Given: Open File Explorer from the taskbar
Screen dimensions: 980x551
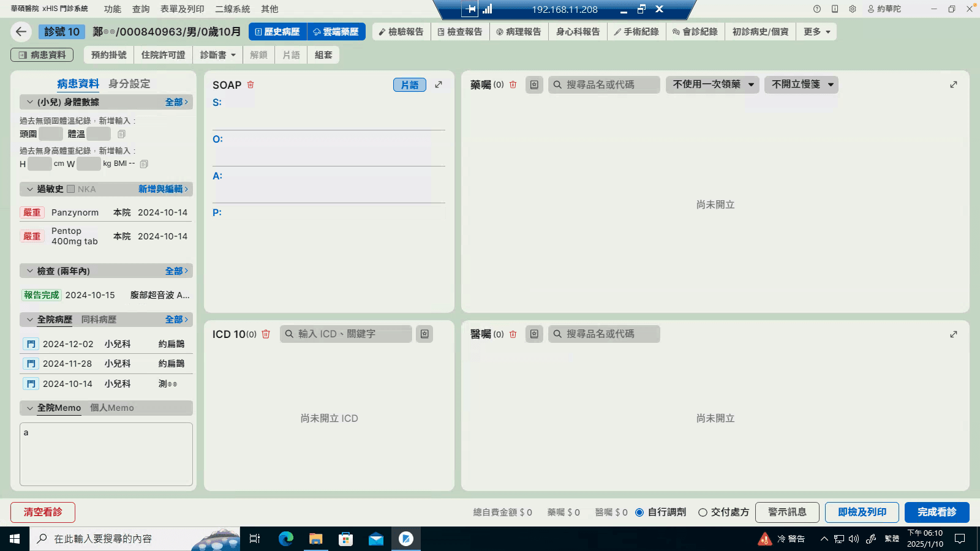Looking at the screenshot, I should [x=315, y=539].
